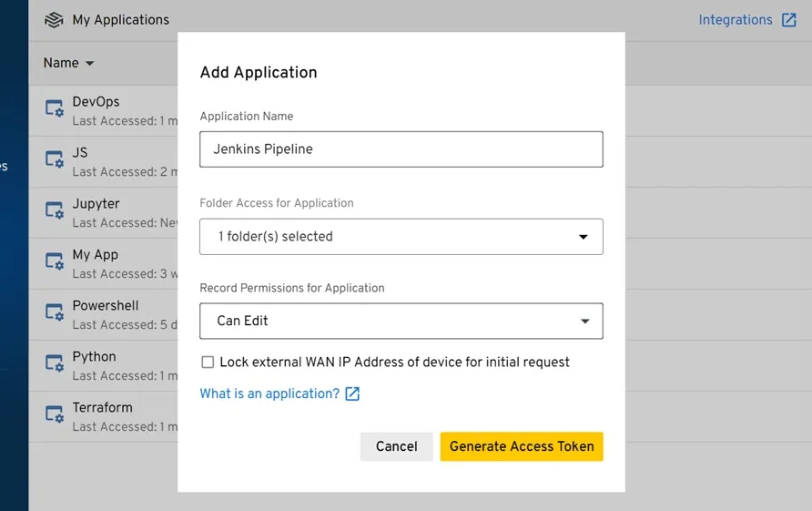This screenshot has width=812, height=511.
Task: Sort the list using the Name arrow
Action: (x=89, y=64)
